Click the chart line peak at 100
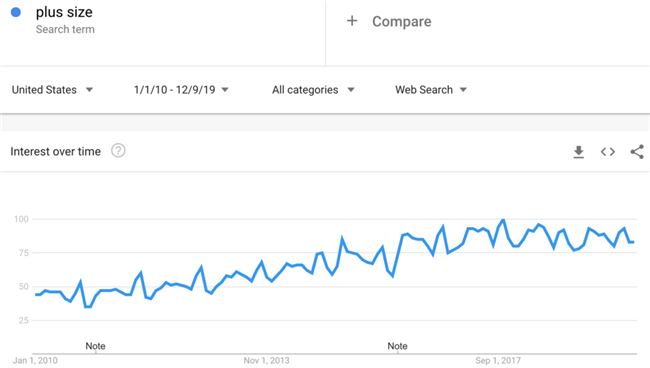This screenshot has height=368, width=650. click(503, 220)
